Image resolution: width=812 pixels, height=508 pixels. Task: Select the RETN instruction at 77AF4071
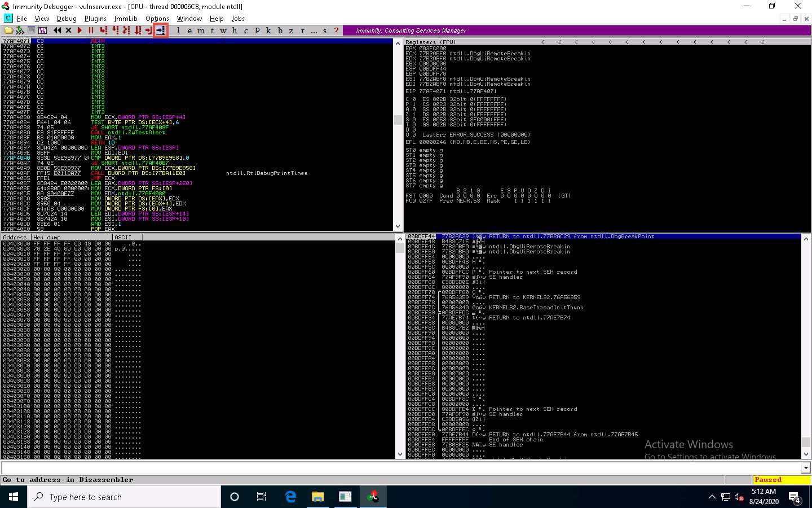[197, 41]
